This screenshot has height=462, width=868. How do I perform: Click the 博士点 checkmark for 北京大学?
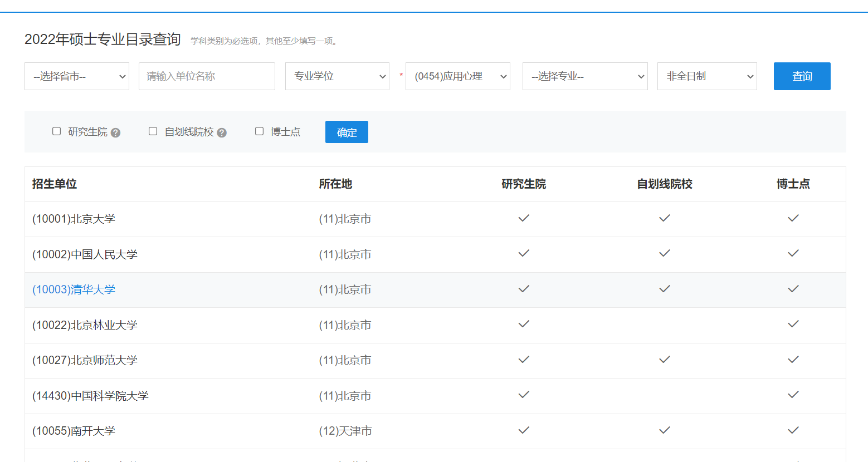click(793, 218)
